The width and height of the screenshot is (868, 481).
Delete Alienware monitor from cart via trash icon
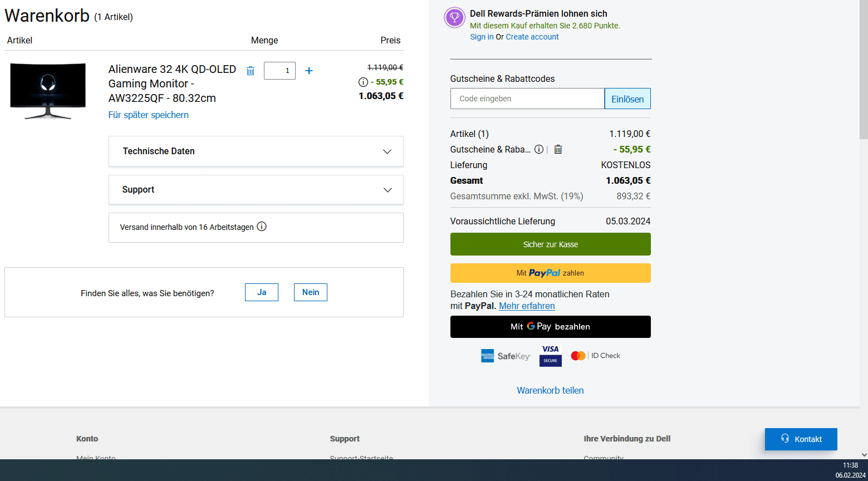251,71
